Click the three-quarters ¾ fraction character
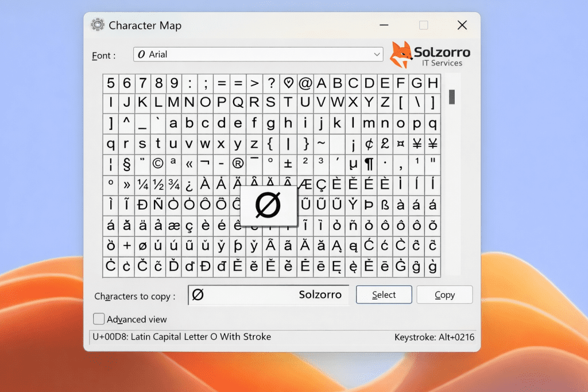This screenshot has height=392, width=588. [173, 185]
